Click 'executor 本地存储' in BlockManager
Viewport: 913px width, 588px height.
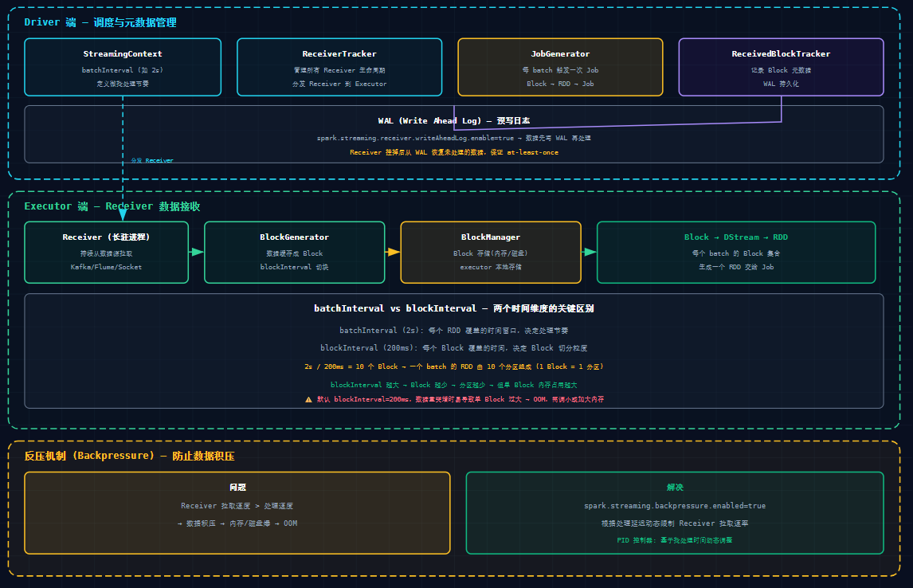(x=491, y=267)
